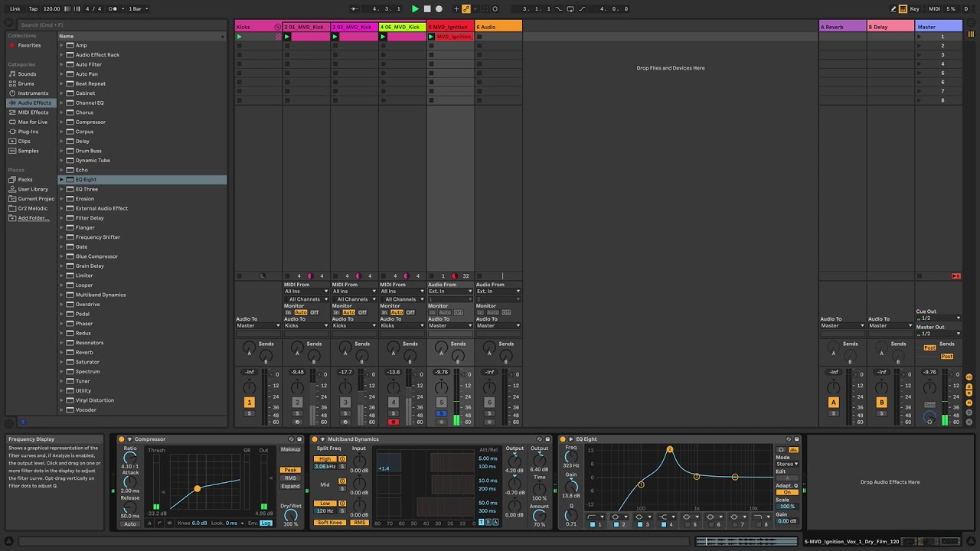Select RMS mode in Compressor
This screenshot has height=551, width=980.
point(290,478)
